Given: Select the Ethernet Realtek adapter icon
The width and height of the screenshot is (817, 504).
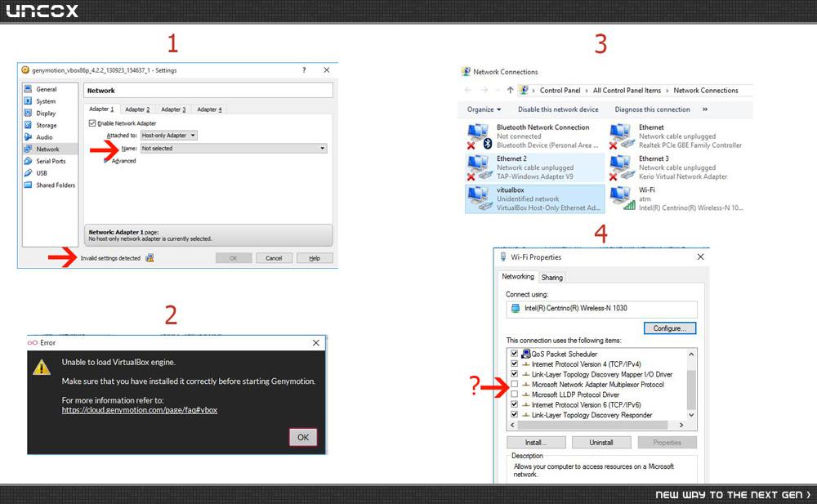Looking at the screenshot, I should pos(622,136).
